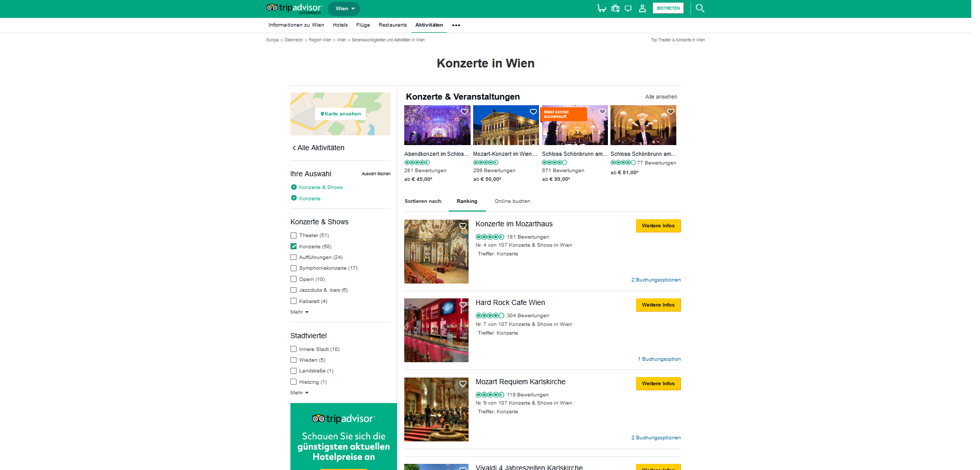Save Hard Rock Cafe Wien with heart icon
This screenshot has height=470, width=980.
click(463, 305)
